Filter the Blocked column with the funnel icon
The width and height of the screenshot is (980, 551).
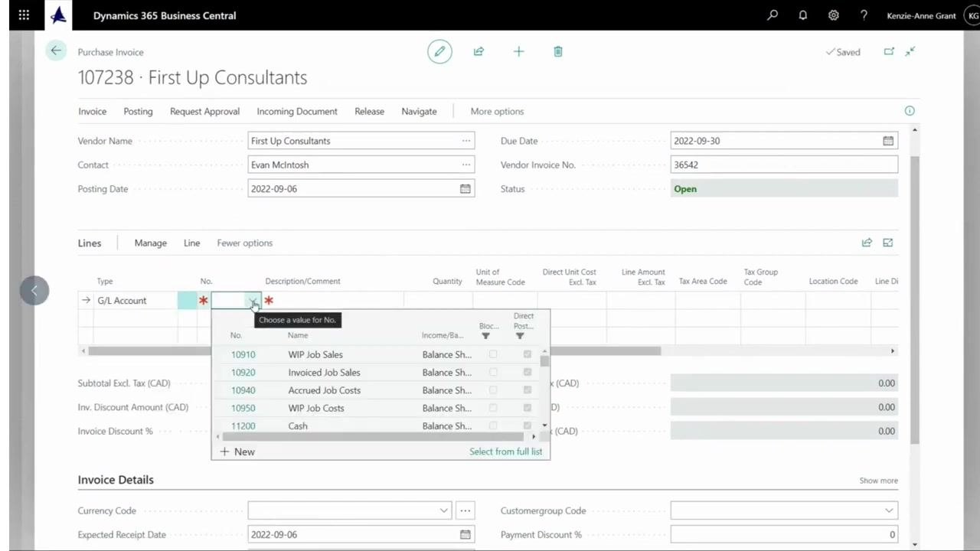pos(485,336)
